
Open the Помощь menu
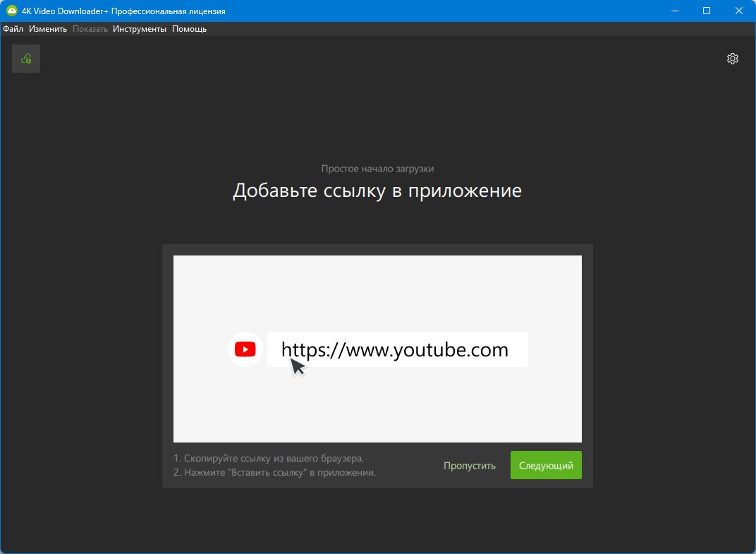pos(190,29)
